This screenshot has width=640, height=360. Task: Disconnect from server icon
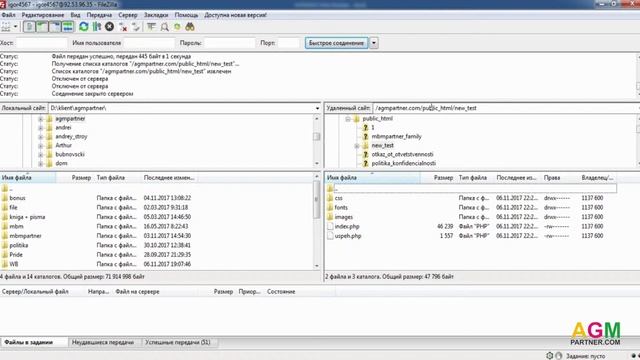[x=123, y=27]
